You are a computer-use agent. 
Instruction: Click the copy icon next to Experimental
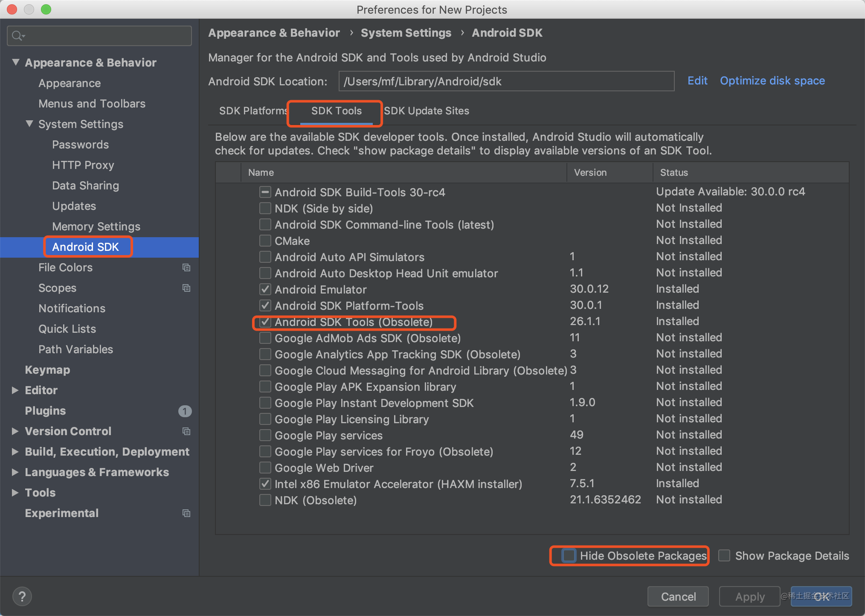(186, 513)
